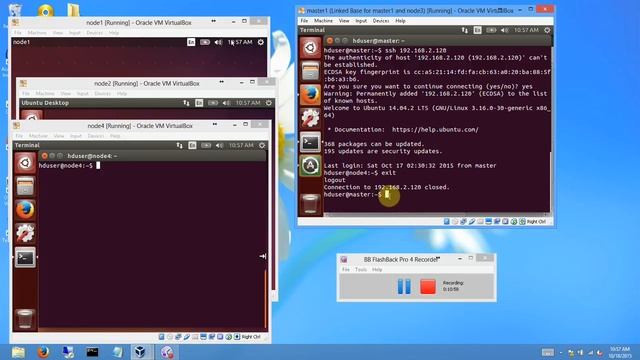Screen dimensions: 640x360
Task: Click 10:57 AM clock in master1 panel
Action: tap(526, 30)
